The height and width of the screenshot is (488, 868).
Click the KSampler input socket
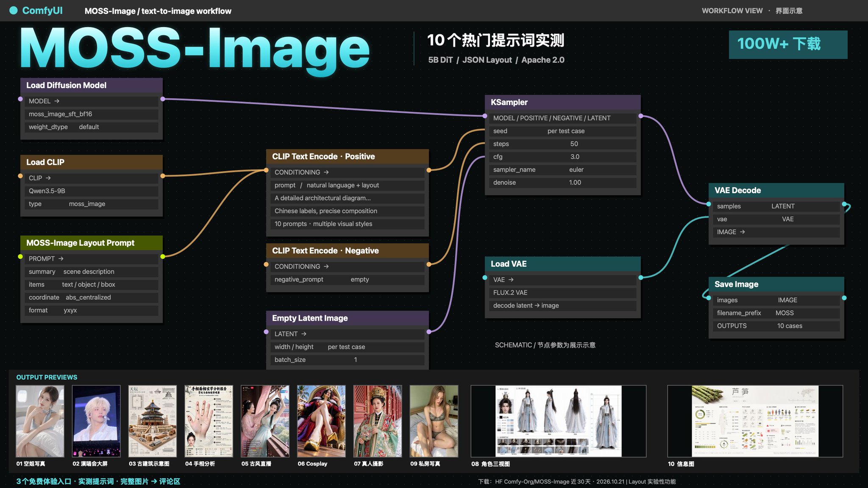coord(485,116)
